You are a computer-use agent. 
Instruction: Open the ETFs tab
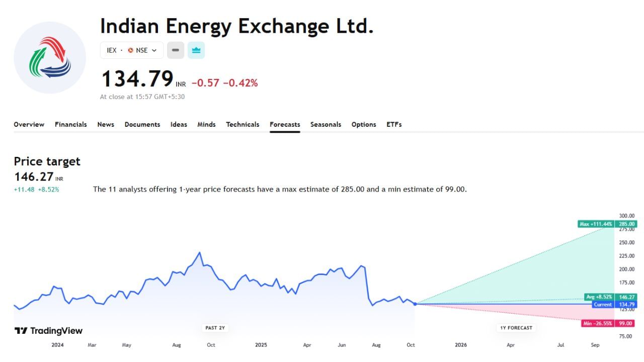pos(394,124)
